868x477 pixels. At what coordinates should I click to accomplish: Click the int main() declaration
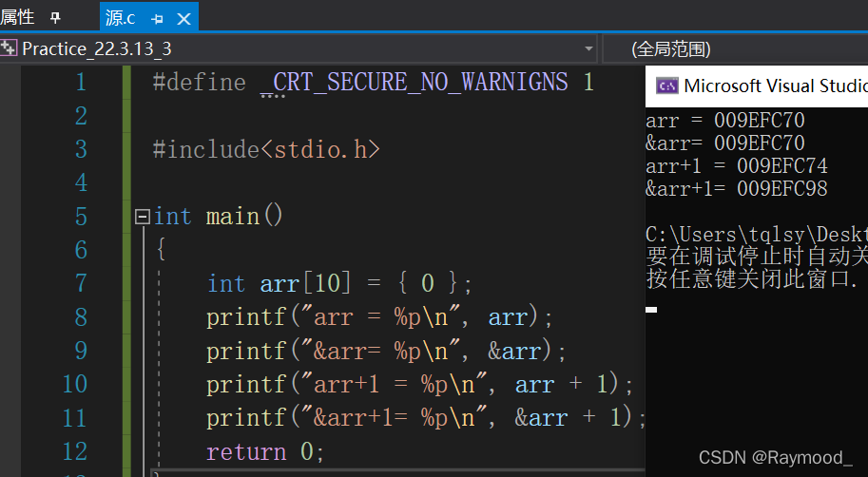coord(218,216)
